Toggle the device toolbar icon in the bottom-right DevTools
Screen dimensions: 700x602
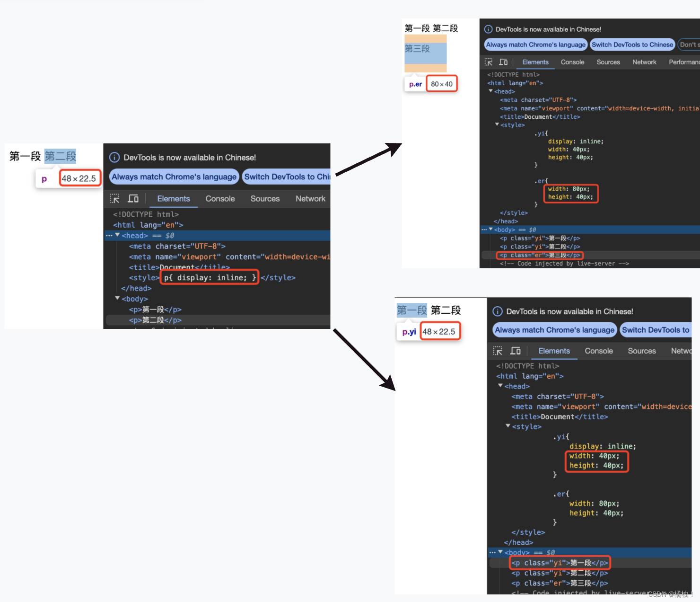click(x=516, y=351)
